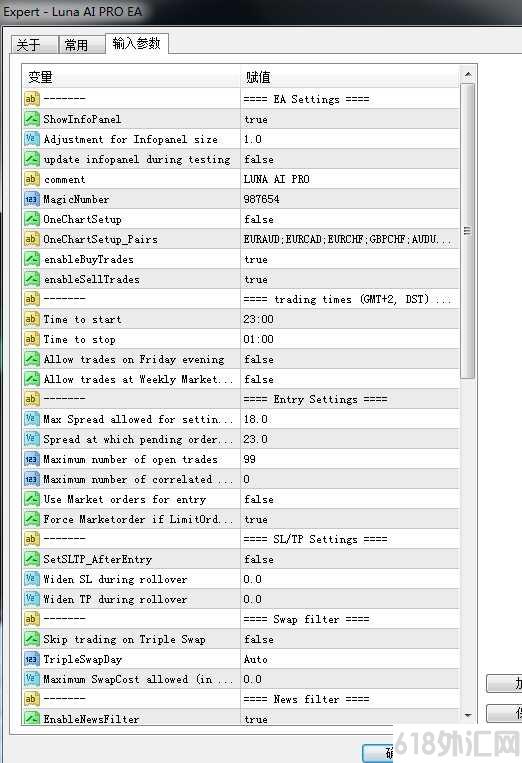The width and height of the screenshot is (522, 763).
Task: Select the Max Spread allowed double icon
Action: point(32,419)
